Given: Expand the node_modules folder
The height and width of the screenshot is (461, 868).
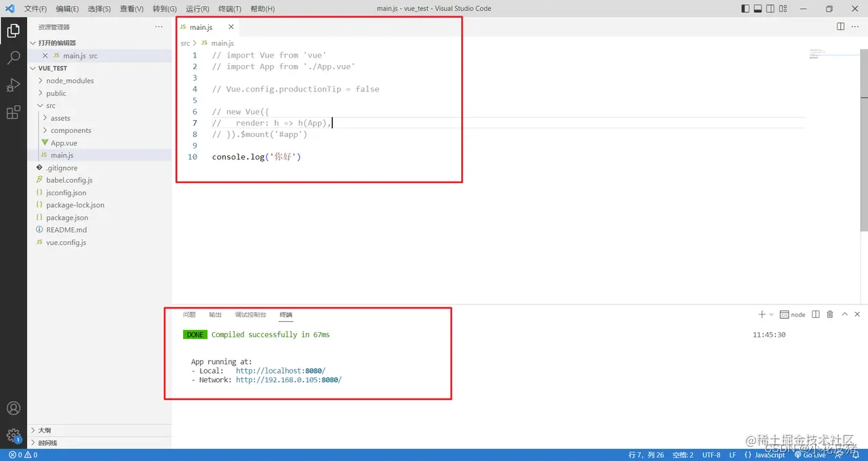Looking at the screenshot, I should (100, 80).
